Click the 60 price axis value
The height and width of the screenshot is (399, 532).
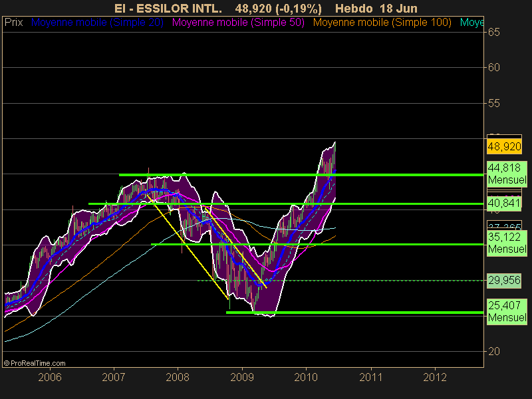pyautogui.click(x=494, y=68)
